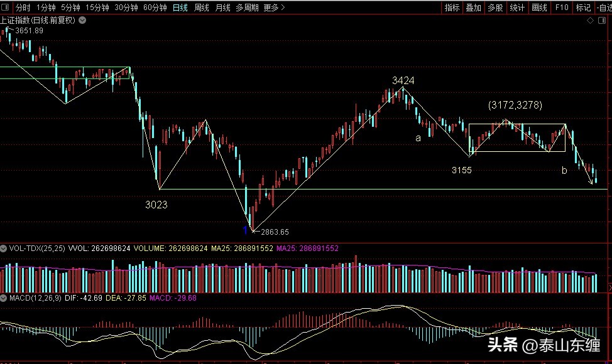612x364 pixels.
Task: Select the 15分钟 period
Action: pos(97,8)
